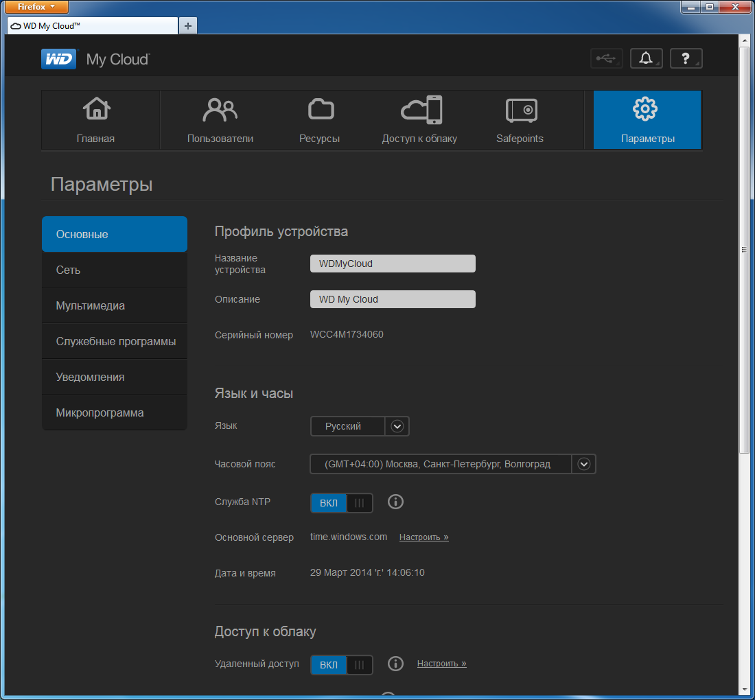The image size is (755, 700).
Task: Toggle the Служба NTP switch
Action: click(342, 503)
